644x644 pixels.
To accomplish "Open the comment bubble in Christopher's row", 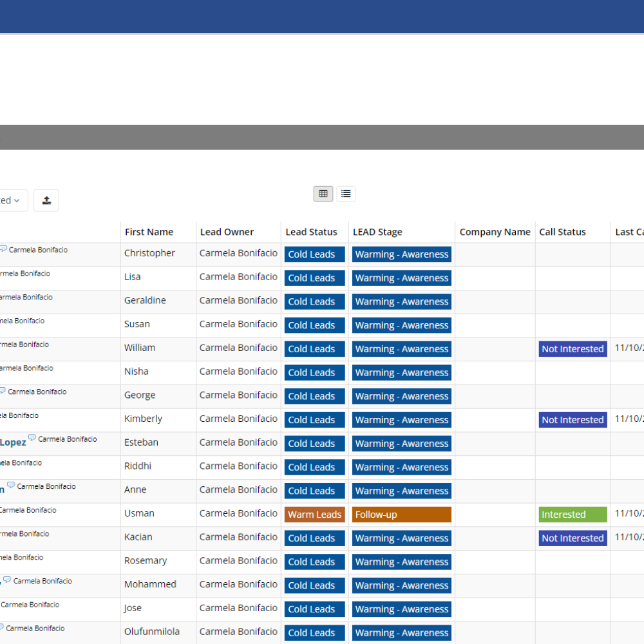I will (x=3, y=249).
